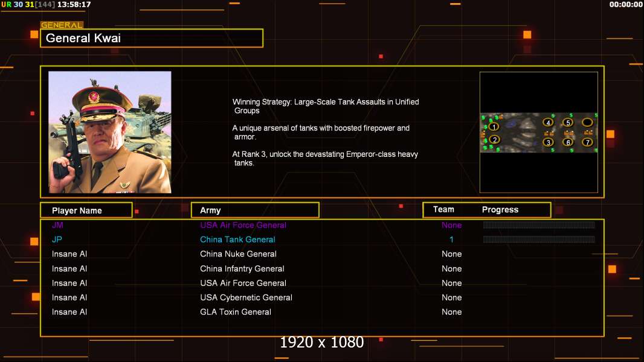Click the Progress column header label
The width and height of the screenshot is (644, 362).
click(x=500, y=209)
